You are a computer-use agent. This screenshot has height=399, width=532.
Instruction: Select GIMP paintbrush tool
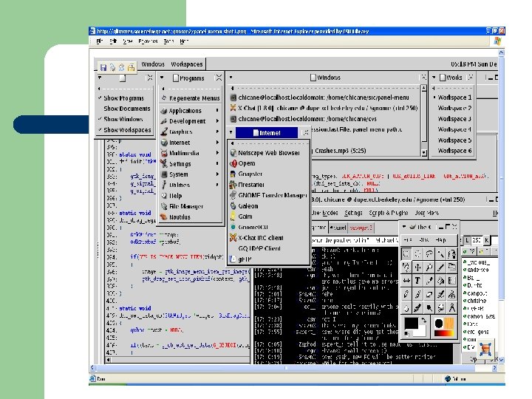pyautogui.click(x=417, y=294)
